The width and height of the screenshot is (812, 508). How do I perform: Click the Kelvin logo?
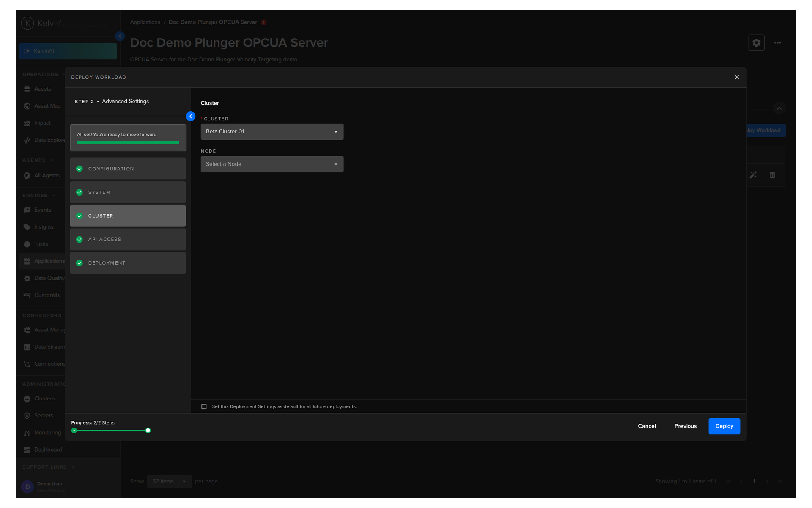tap(41, 23)
